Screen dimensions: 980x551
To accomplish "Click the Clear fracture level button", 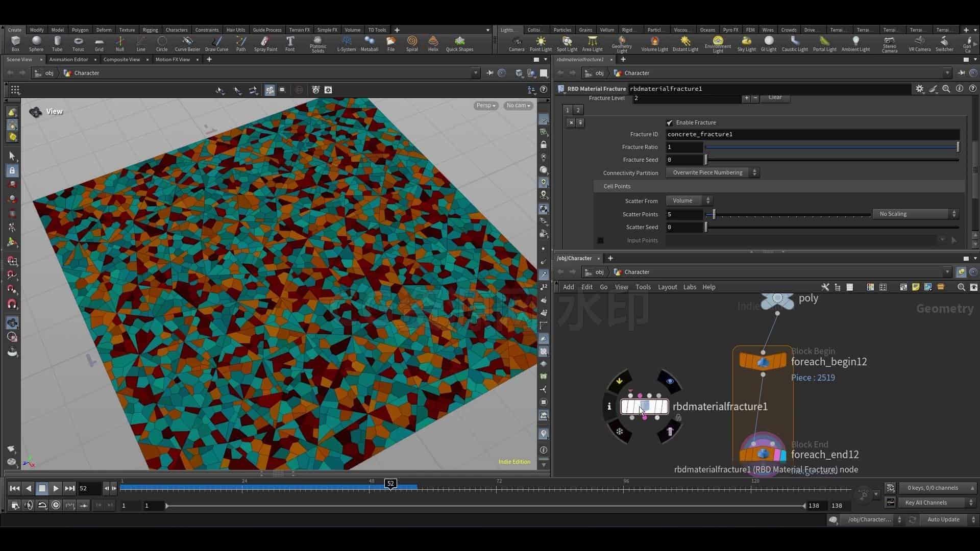I will pos(775,97).
